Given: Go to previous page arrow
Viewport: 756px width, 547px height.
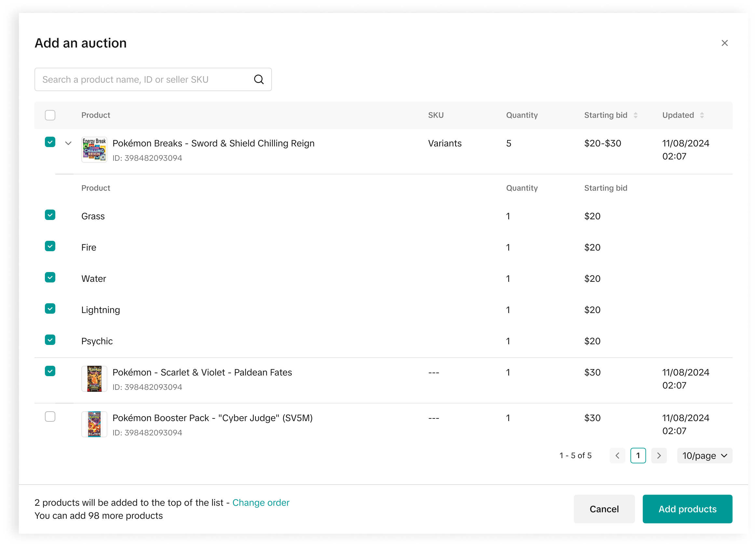Looking at the screenshot, I should [617, 456].
